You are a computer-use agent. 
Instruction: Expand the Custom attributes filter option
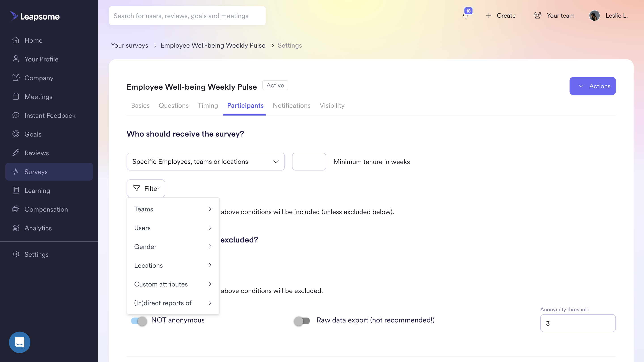(173, 284)
